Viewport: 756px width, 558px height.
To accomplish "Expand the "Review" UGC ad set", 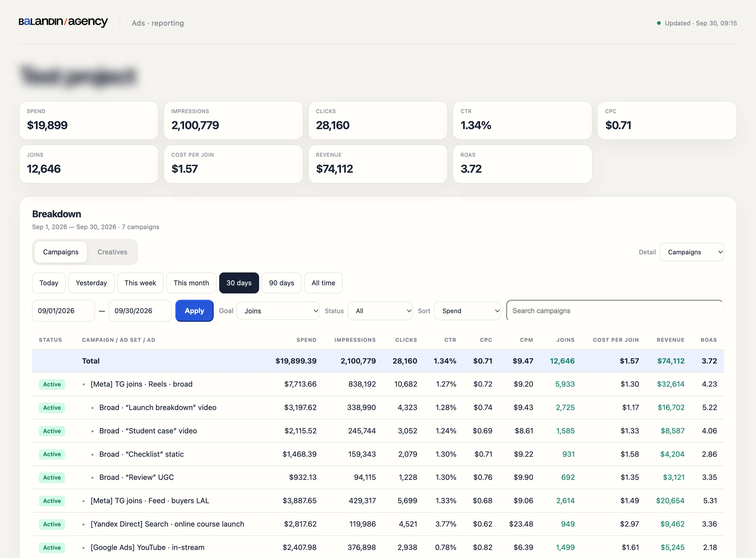I will pyautogui.click(x=93, y=478).
